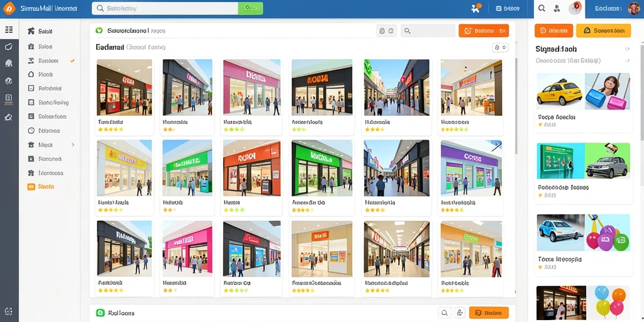Select the tag-shaped icon on the dark rail

click(9, 47)
